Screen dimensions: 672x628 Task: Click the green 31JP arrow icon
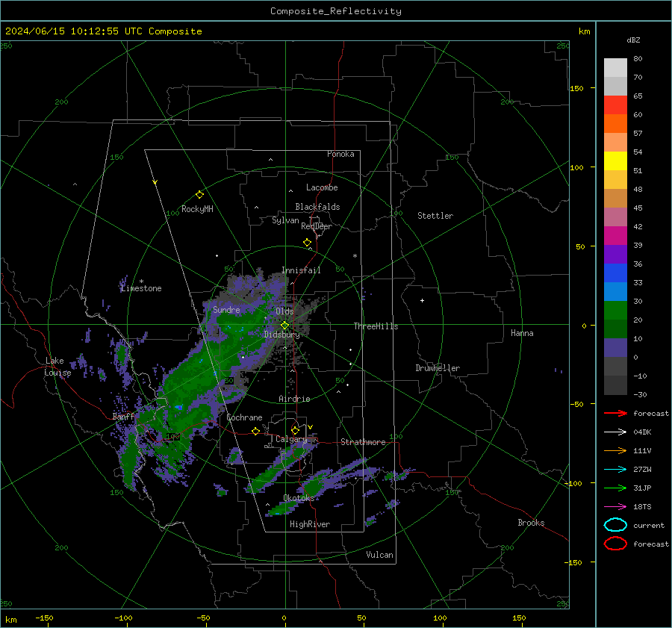point(615,488)
